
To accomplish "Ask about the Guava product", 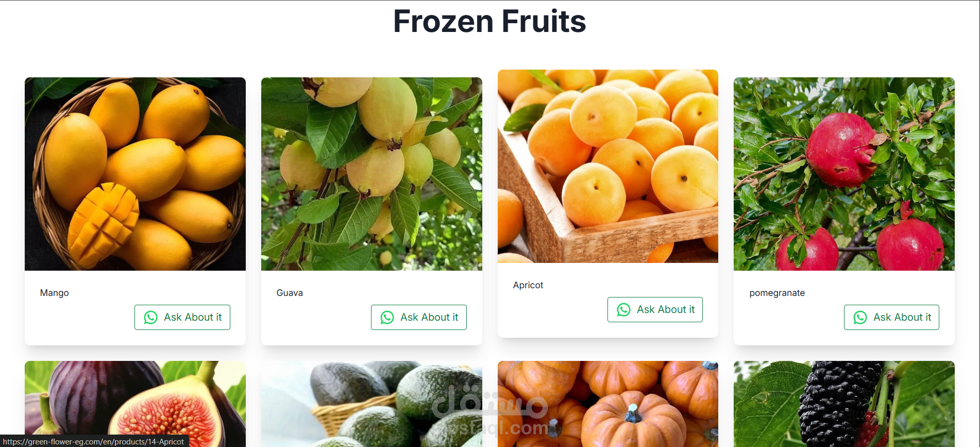I will pos(419,317).
